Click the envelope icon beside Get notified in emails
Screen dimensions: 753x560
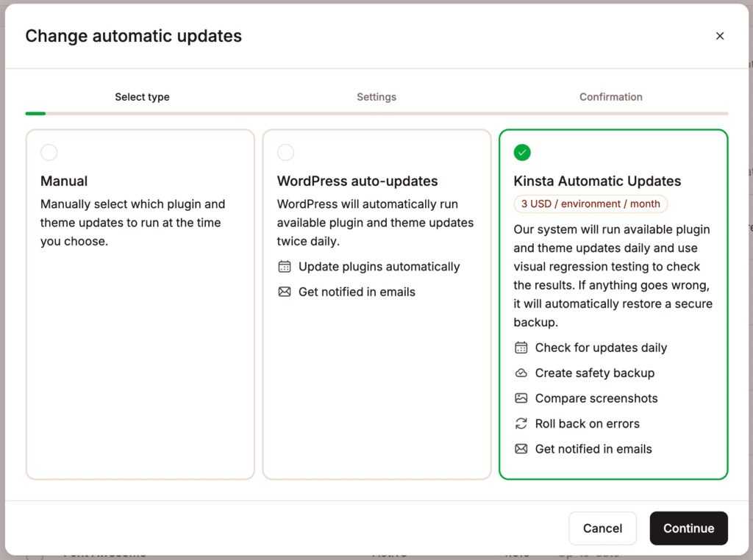[521, 448]
